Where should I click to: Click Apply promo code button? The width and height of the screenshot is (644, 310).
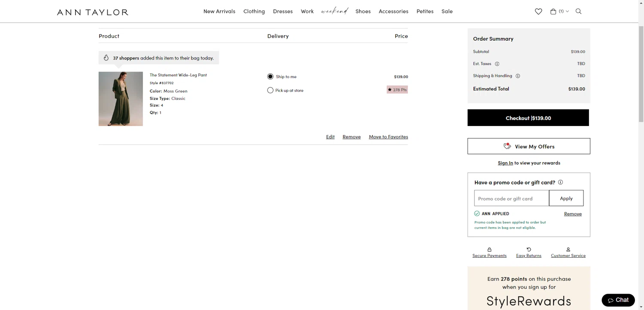click(x=566, y=198)
